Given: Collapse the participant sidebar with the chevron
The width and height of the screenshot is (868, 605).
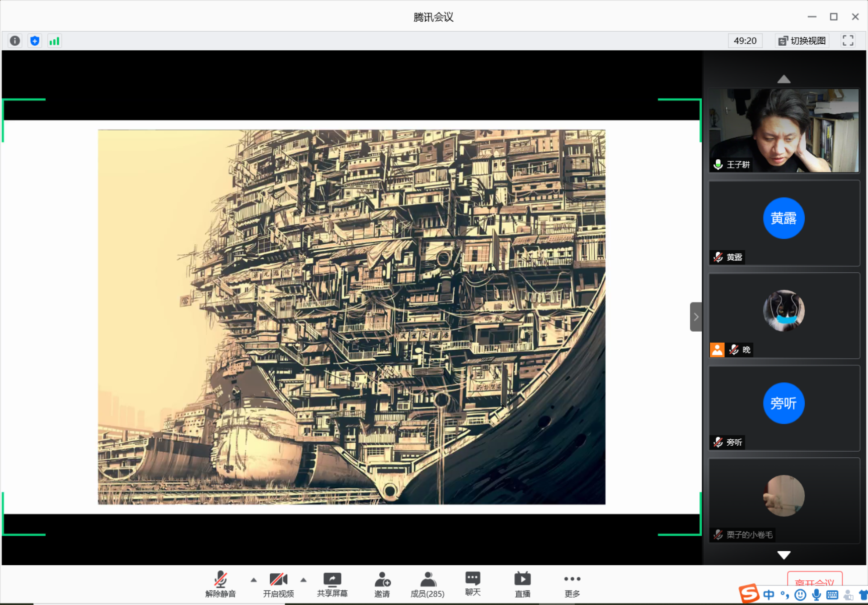Looking at the screenshot, I should (696, 317).
